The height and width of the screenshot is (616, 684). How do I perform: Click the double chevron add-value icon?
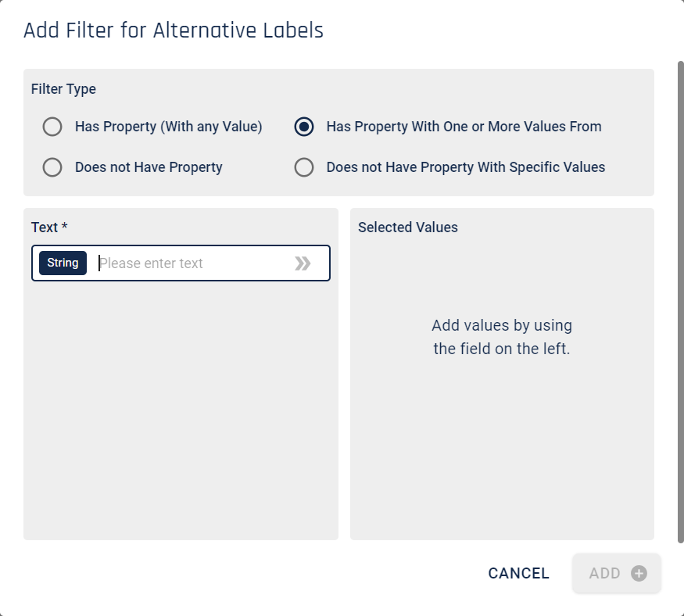(x=303, y=263)
